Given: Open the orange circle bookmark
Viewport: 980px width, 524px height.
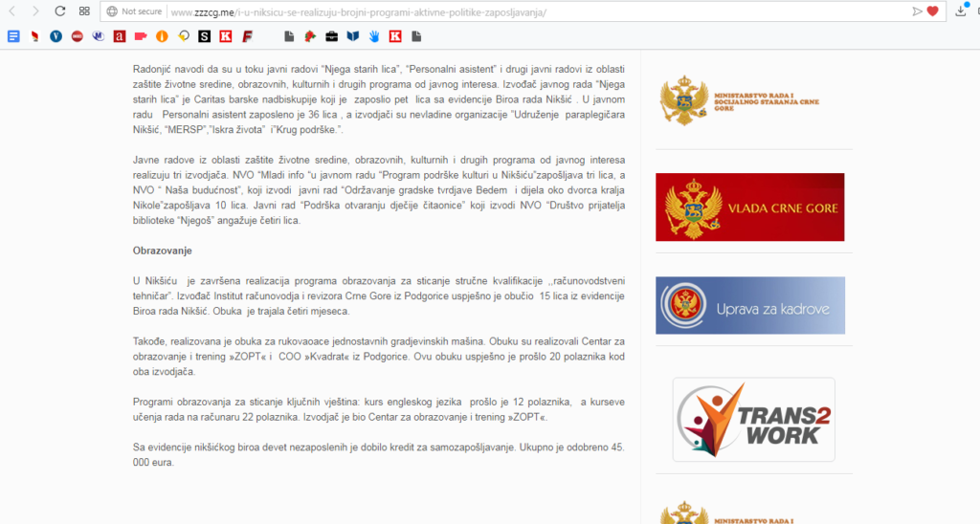Looking at the screenshot, I should tap(163, 37).
